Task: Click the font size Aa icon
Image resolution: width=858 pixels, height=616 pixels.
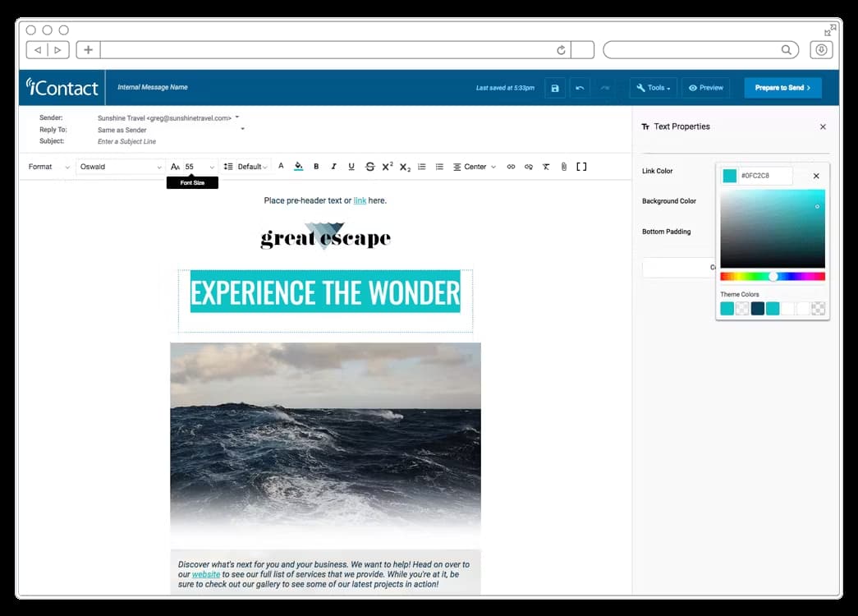Action: click(x=175, y=167)
